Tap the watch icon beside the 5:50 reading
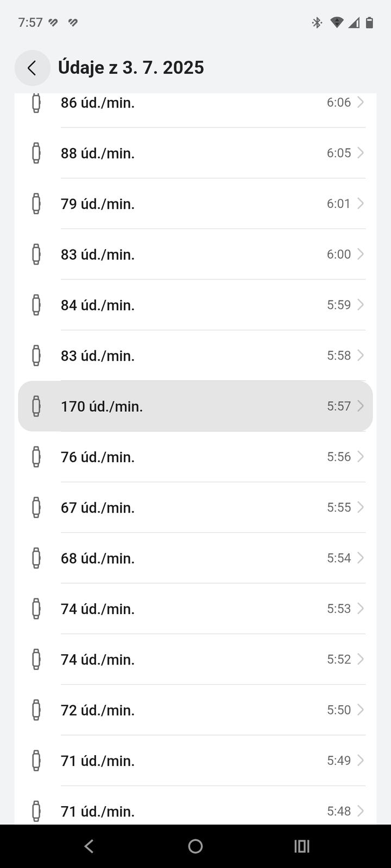This screenshot has height=868, width=391. tap(36, 710)
